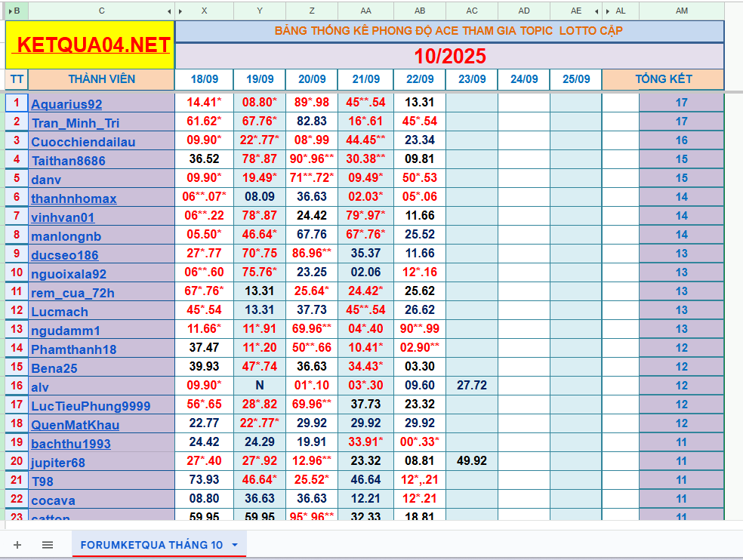Show hidden columns using arrow in column C header

tap(169, 11)
